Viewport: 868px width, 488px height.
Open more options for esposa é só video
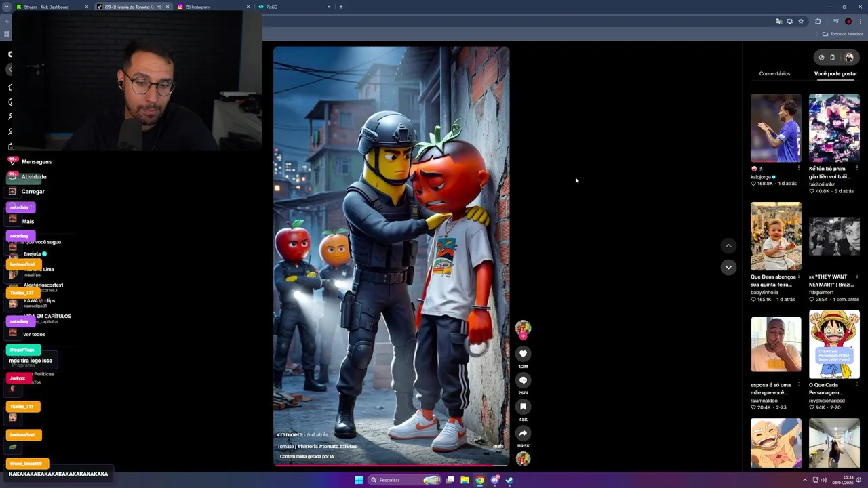click(x=798, y=385)
